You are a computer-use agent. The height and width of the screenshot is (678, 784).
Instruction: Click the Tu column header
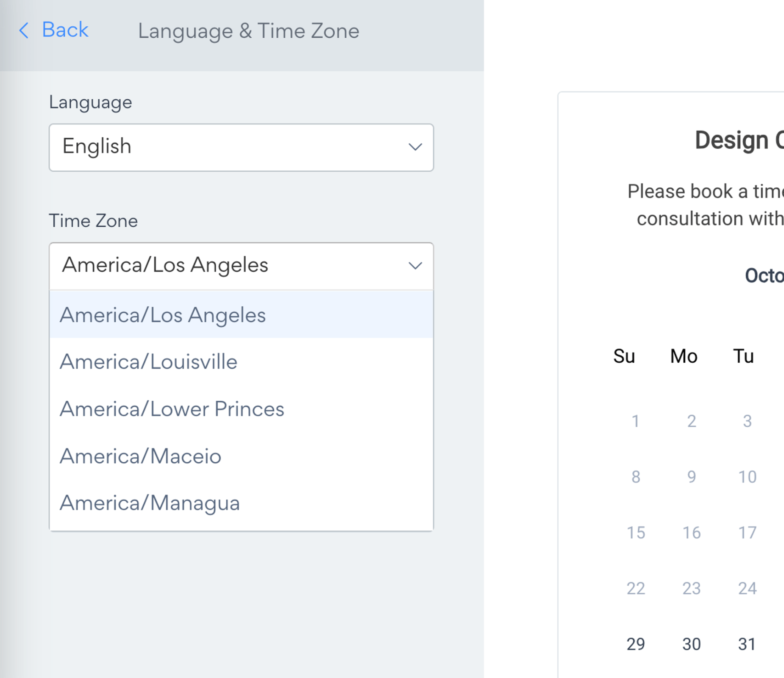pos(742,356)
